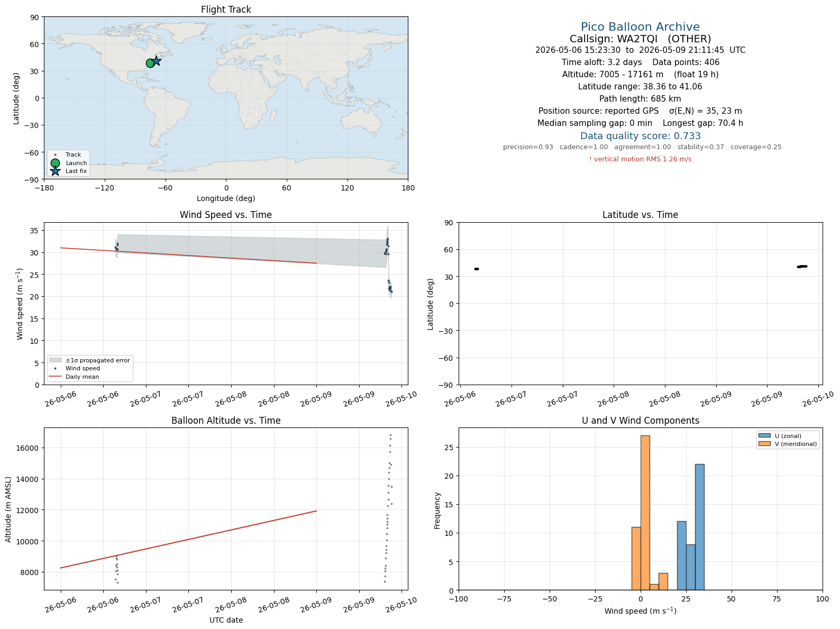Click the UTC date range line
840x629 pixels.
[640, 50]
